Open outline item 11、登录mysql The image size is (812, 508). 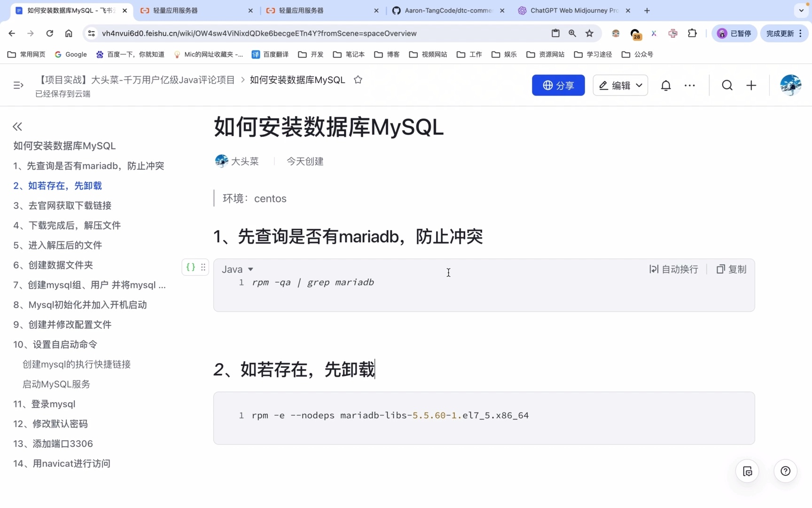click(x=44, y=404)
